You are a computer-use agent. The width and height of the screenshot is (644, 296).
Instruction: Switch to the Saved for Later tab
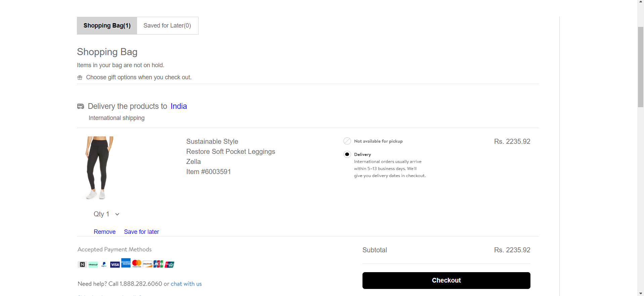(x=167, y=25)
